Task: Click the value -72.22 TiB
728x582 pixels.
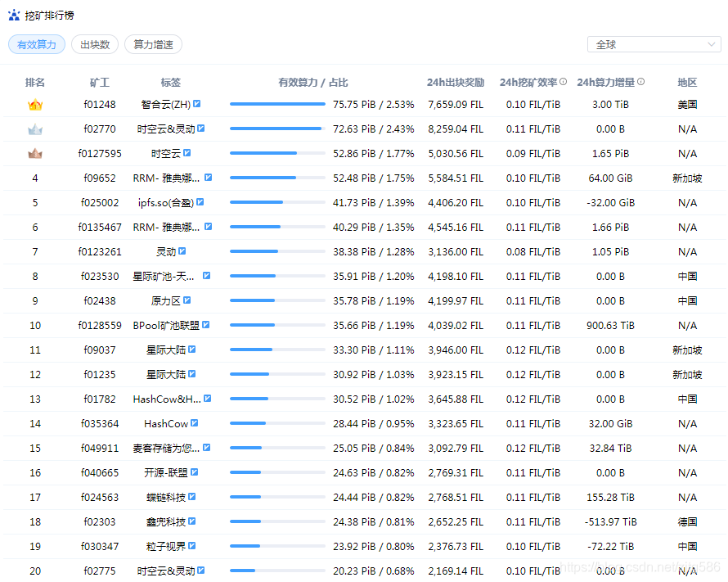Action: click(610, 547)
